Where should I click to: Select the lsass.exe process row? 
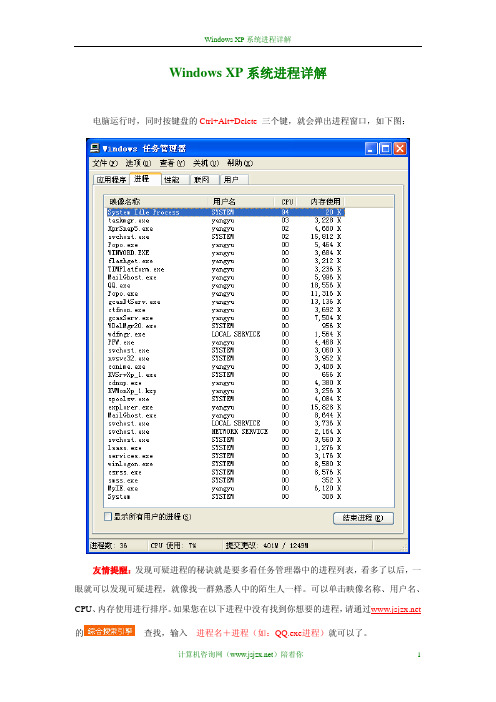point(225,448)
